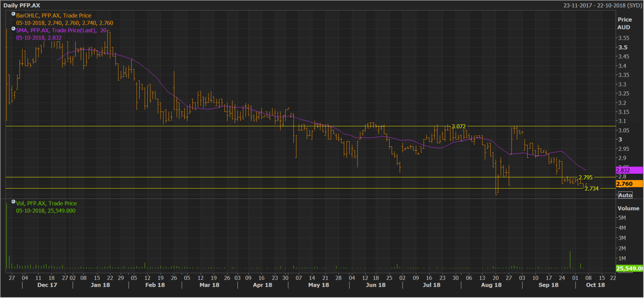Click the SMA value '05-10-2018, 2.832'
This screenshot has height=298, width=644.
click(x=39, y=38)
